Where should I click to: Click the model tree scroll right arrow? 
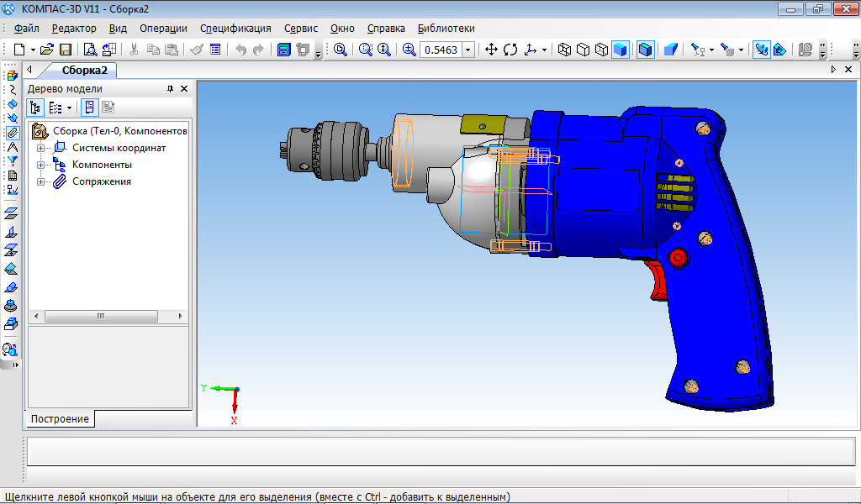point(180,316)
